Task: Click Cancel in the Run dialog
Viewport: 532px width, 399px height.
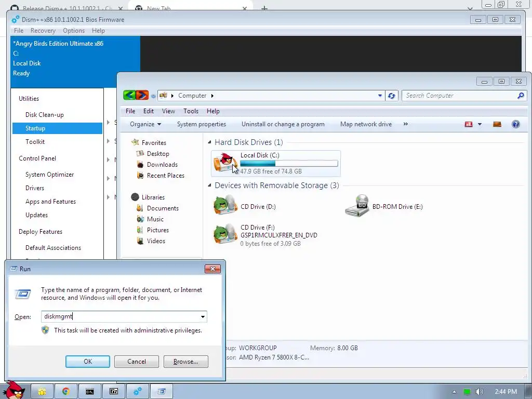Action: click(137, 362)
